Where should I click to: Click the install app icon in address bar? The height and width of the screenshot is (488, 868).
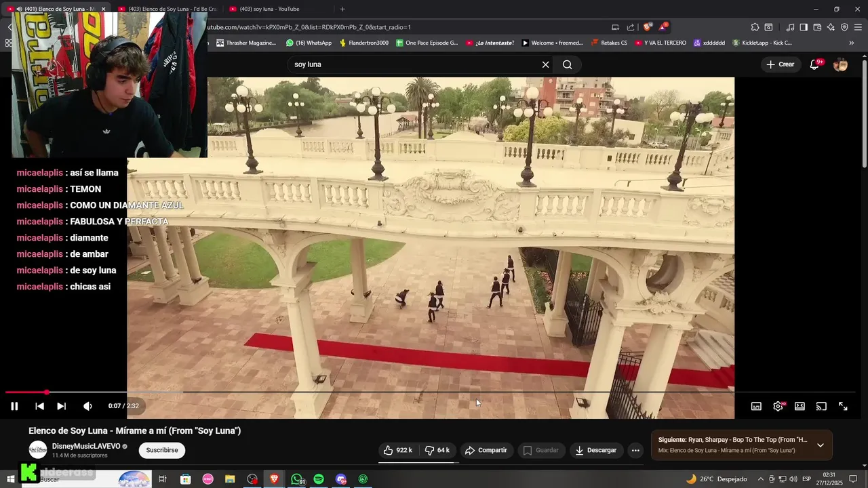[615, 27]
